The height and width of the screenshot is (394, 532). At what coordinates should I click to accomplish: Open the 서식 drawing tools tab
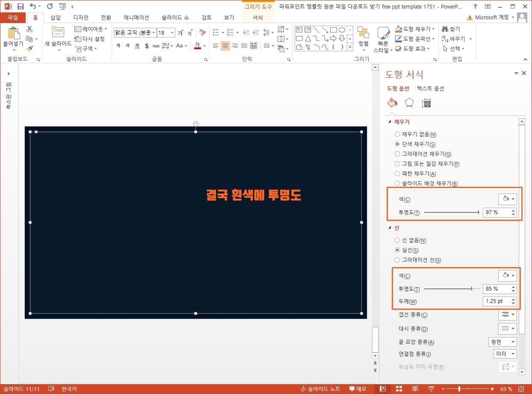[258, 18]
